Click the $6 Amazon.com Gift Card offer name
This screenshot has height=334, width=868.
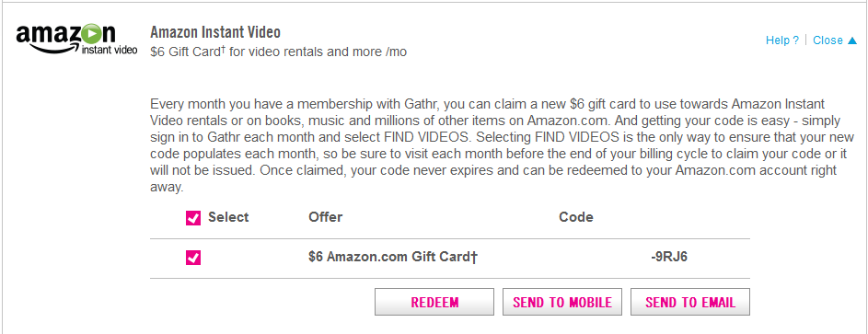point(393,258)
